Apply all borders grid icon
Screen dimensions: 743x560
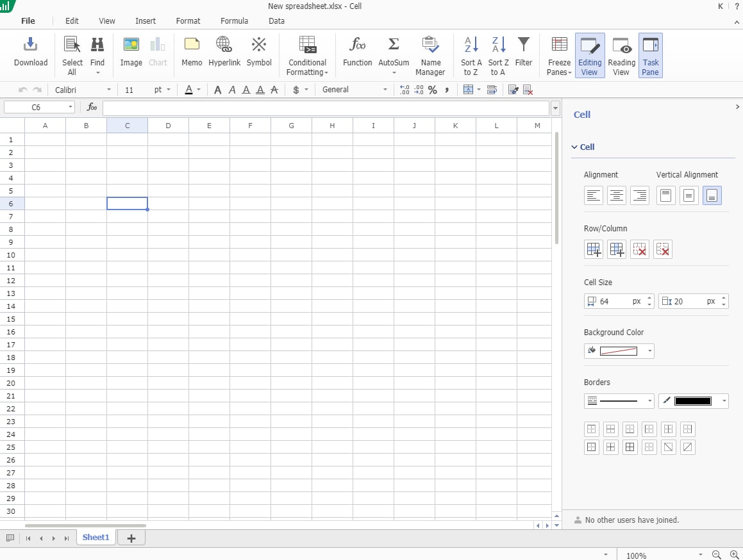(x=630, y=447)
